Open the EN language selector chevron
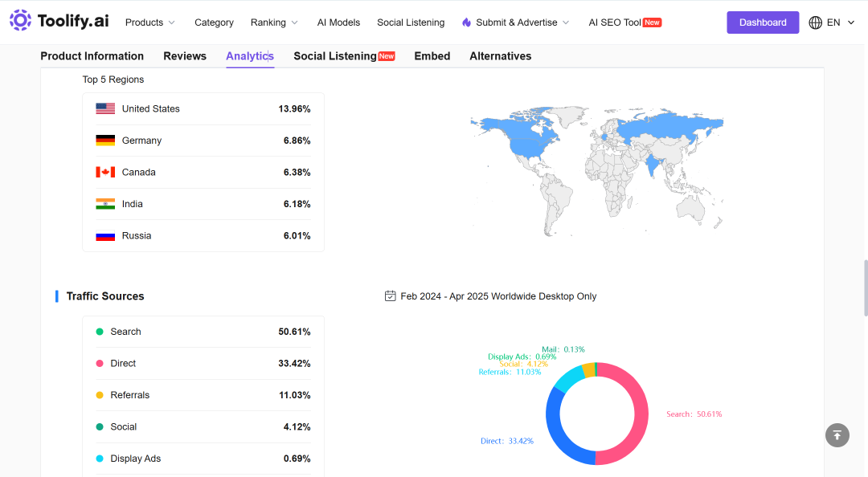This screenshot has width=868, height=477. click(851, 22)
